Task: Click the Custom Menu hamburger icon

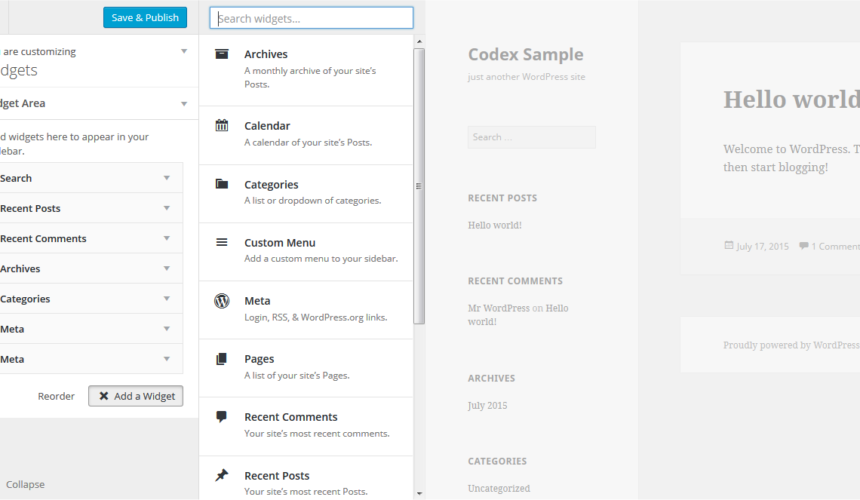Action: pos(222,242)
